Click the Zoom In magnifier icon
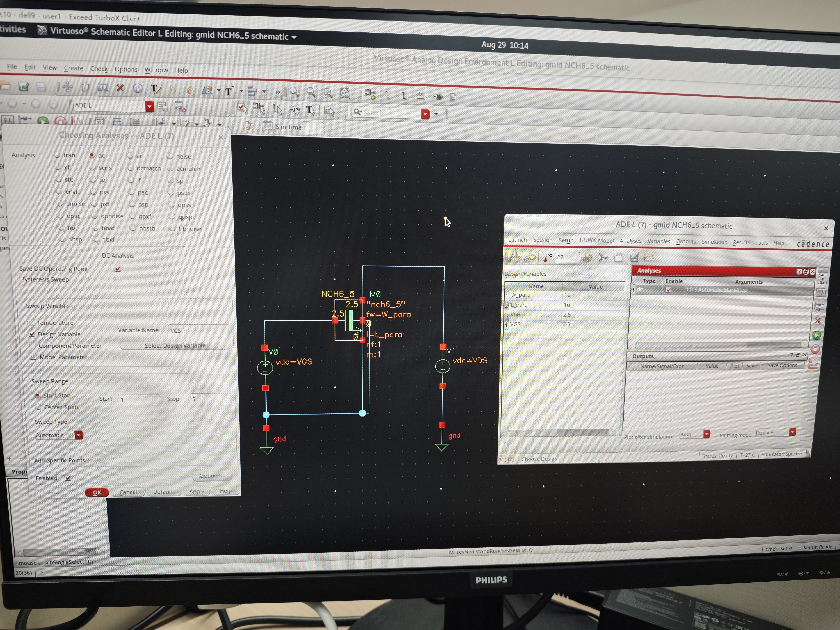840x630 pixels. 293,91
